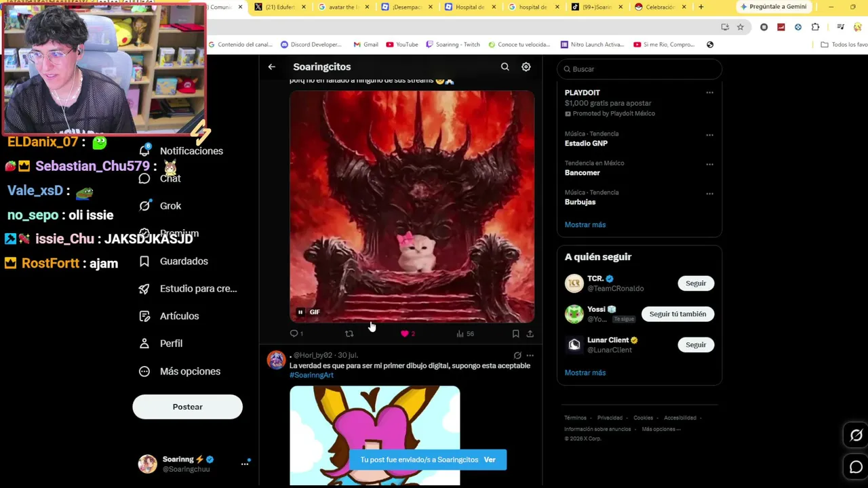Viewport: 868px width, 488px height.
Task: Open Yossi profile avatar
Action: (574, 314)
